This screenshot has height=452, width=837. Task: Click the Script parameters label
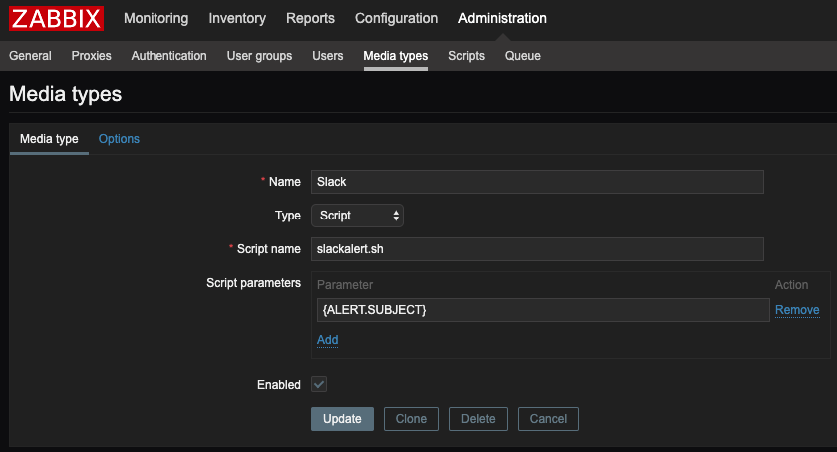point(253,283)
